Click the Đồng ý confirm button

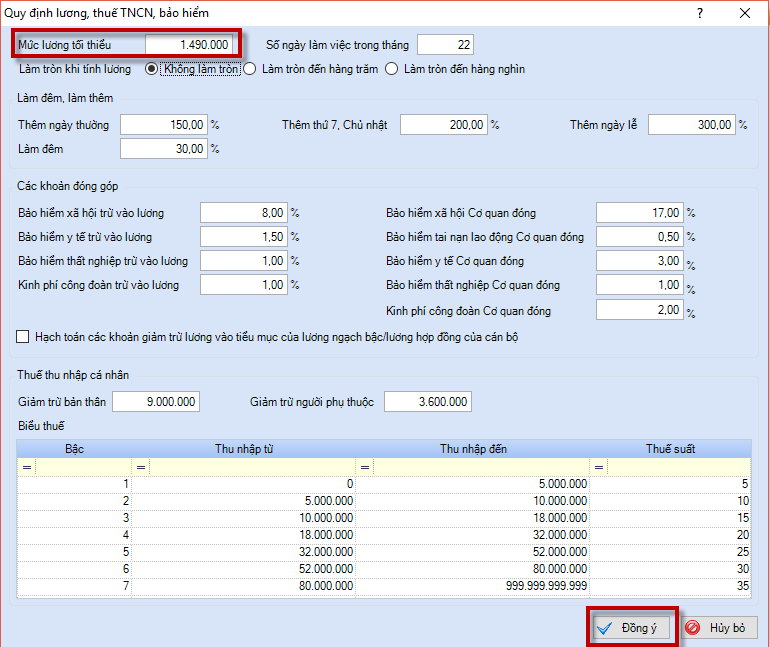tap(632, 628)
